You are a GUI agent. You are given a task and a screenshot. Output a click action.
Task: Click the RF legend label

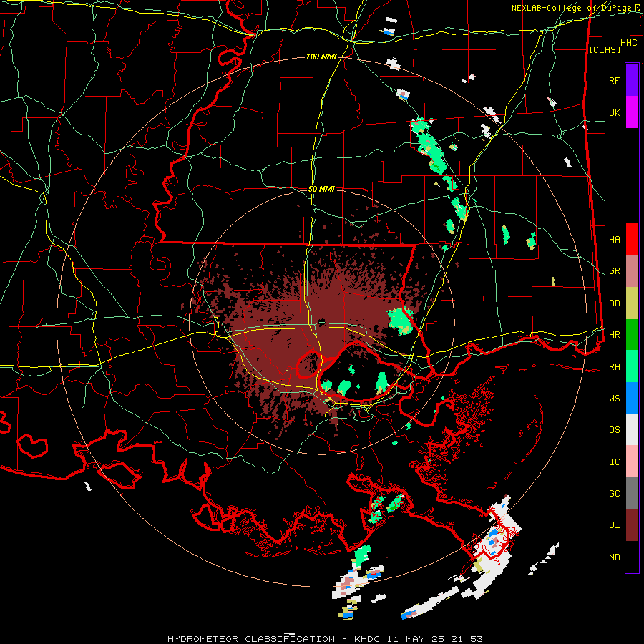(614, 80)
